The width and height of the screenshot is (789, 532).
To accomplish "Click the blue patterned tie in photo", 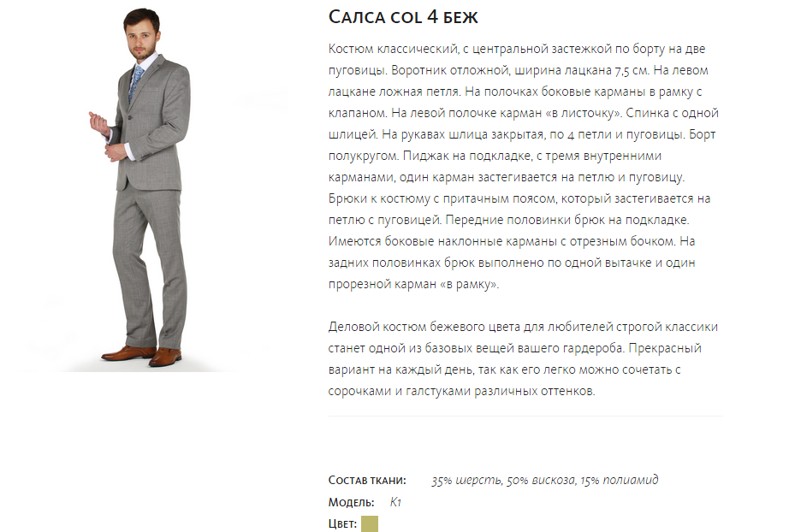I will [135, 82].
